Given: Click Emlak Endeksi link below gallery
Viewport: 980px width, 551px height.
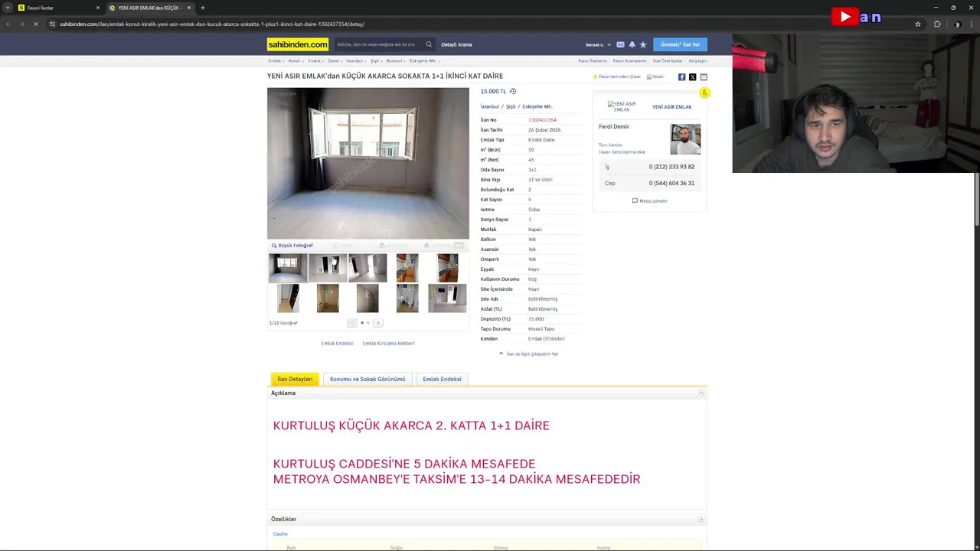Looking at the screenshot, I should coord(337,343).
